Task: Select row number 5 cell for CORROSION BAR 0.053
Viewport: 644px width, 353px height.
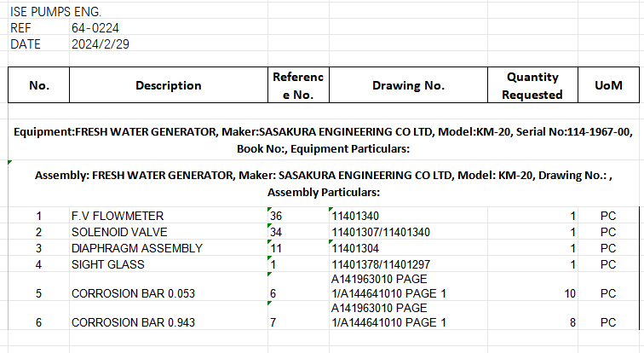Action: (39, 286)
